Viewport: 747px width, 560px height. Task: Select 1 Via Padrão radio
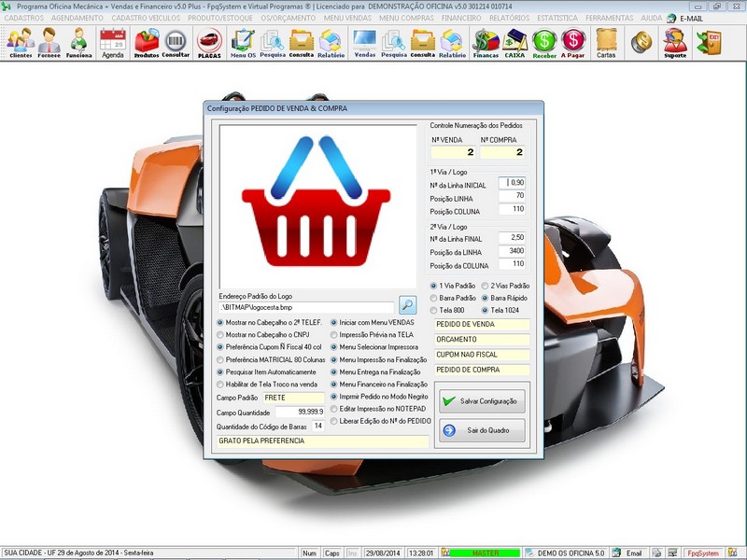[x=453, y=286]
